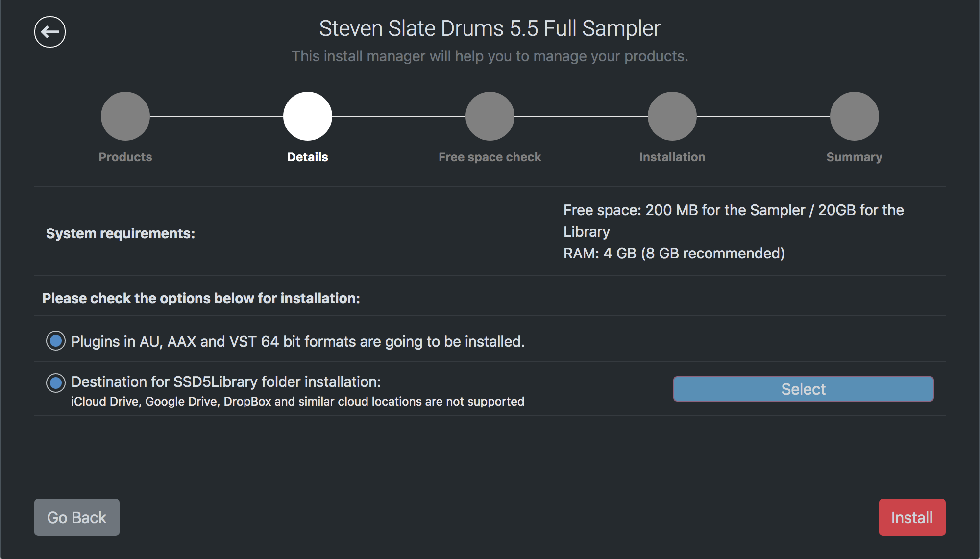
Task: Toggle the AU, AAX and VST plugins radio button
Action: pos(56,341)
